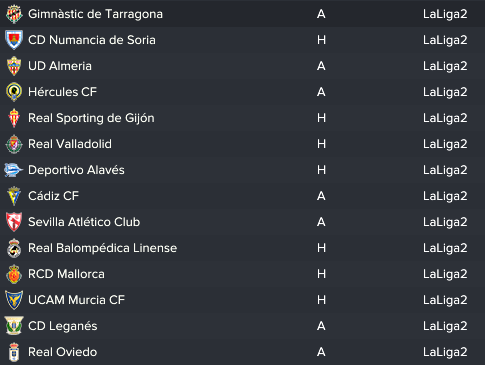Click the venue A in UD Almeria row
Screen dimensions: 485x365
pos(321,66)
